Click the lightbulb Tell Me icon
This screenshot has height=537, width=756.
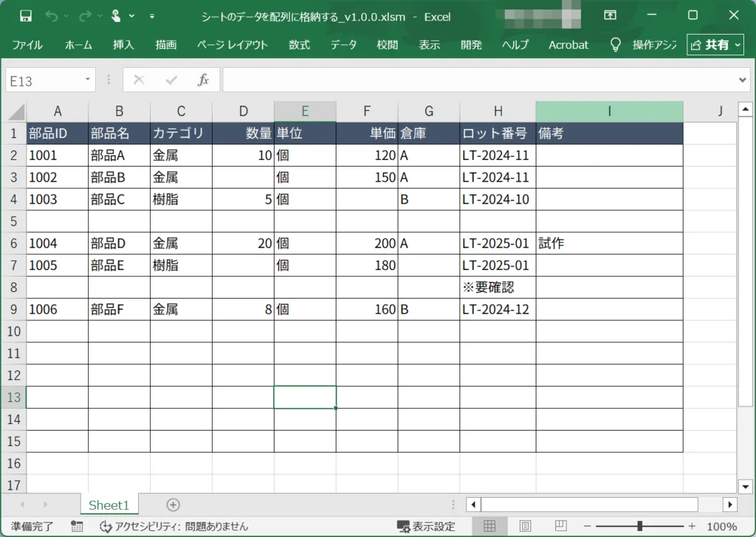point(615,45)
